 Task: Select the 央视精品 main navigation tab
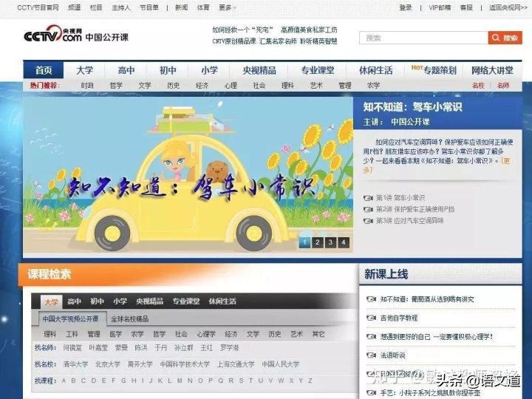point(259,70)
